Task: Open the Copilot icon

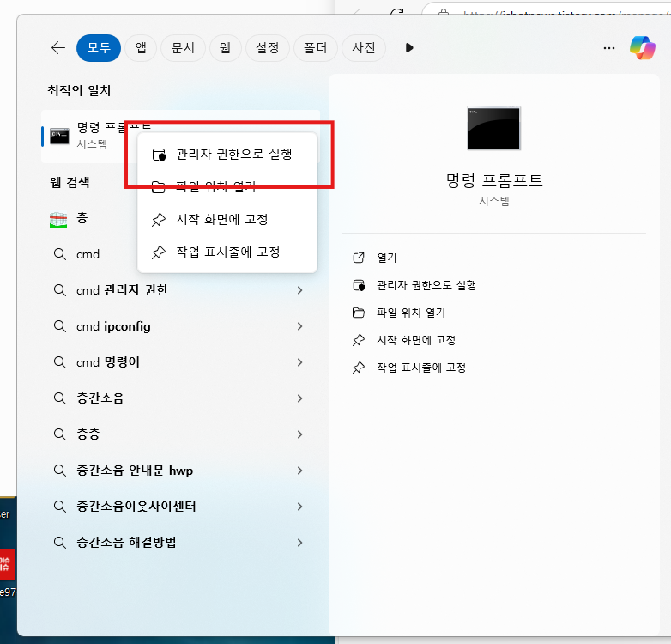Action: coord(643,47)
